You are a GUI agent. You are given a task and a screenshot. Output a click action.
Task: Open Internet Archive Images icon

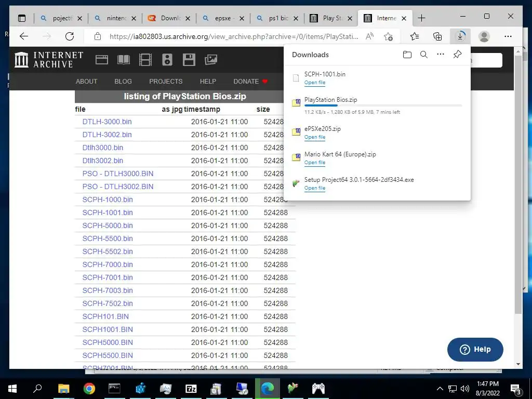tap(211, 60)
